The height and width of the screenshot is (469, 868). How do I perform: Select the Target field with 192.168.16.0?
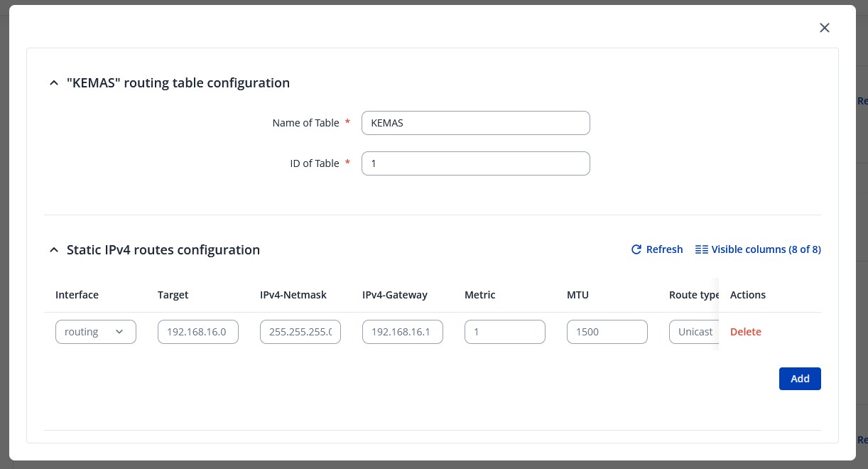(197, 332)
